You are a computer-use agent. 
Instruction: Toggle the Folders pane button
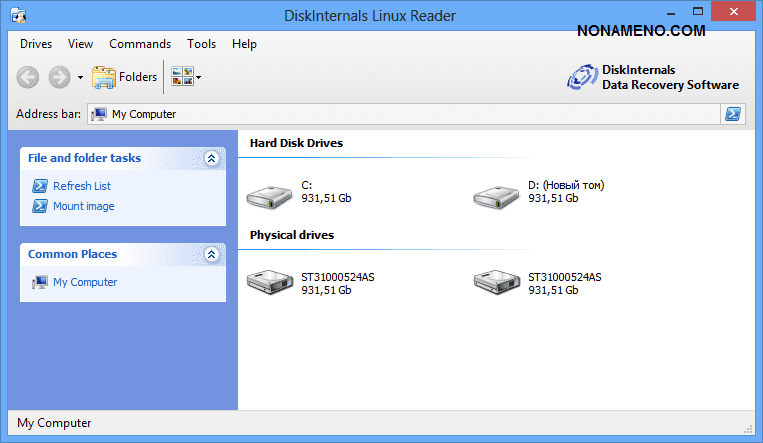click(x=125, y=77)
